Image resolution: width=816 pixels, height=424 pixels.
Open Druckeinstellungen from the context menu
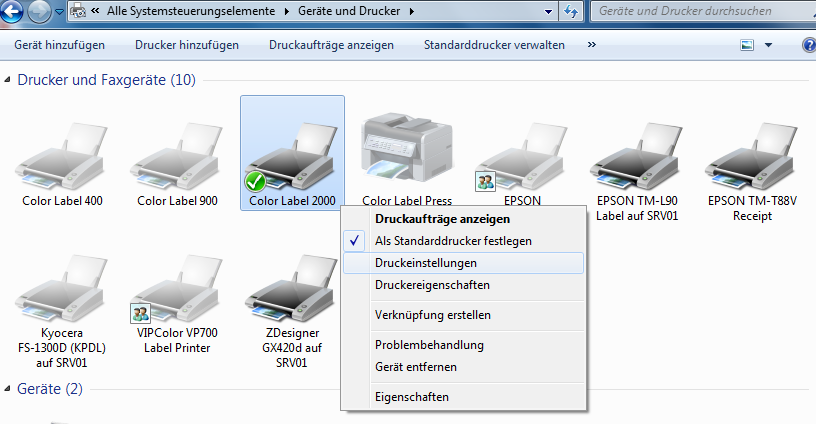(463, 263)
